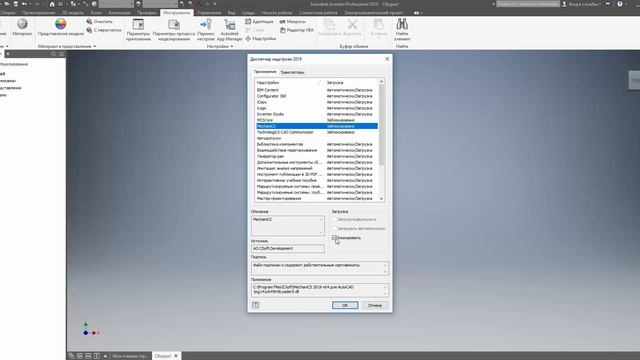The image size is (640, 360).
Task: Click the add-ins list scroll-up arrow
Action: (x=381, y=82)
